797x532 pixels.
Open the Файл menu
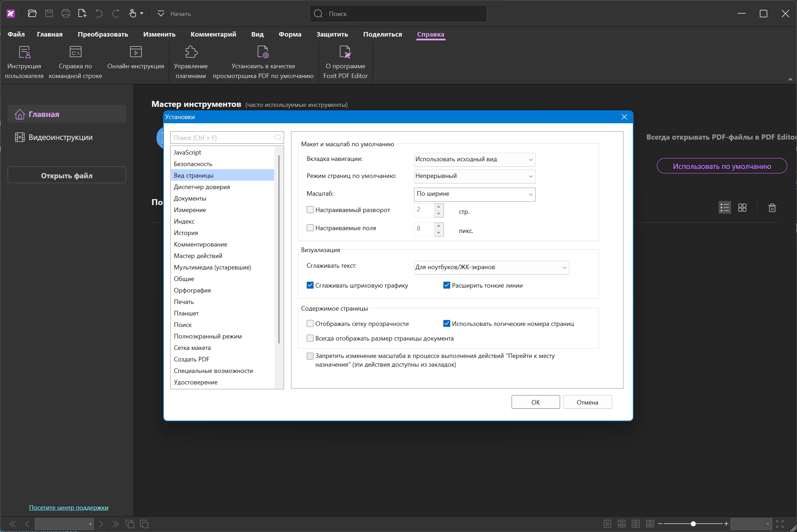click(16, 34)
